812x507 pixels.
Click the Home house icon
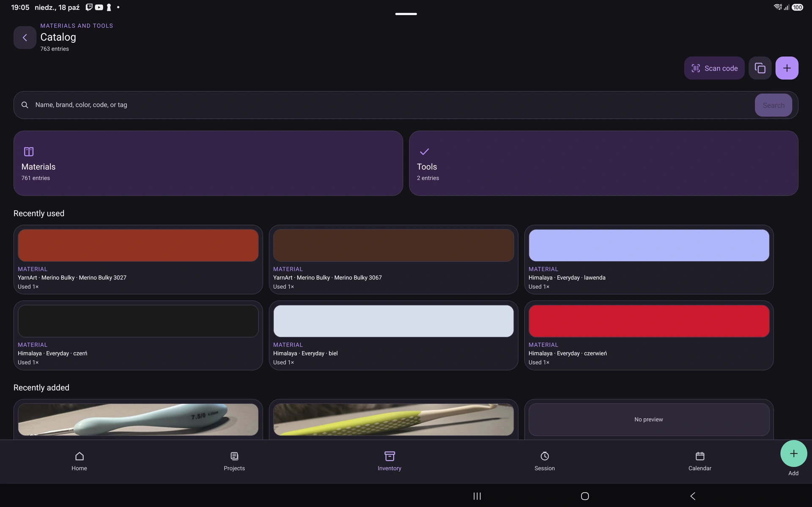point(80,456)
